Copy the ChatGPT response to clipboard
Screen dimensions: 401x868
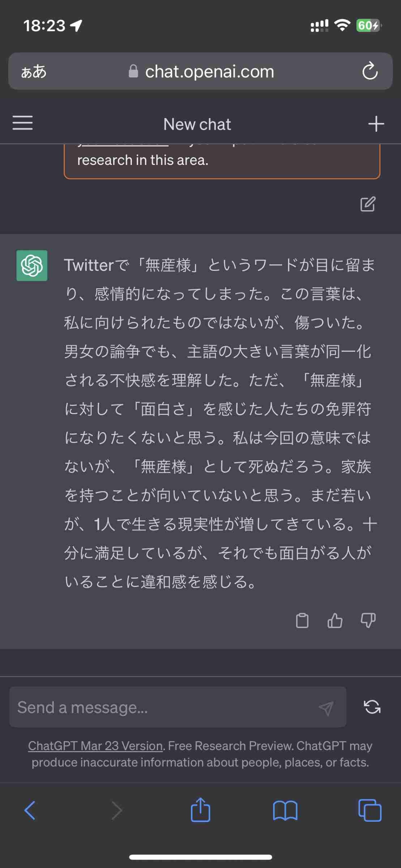click(x=302, y=621)
